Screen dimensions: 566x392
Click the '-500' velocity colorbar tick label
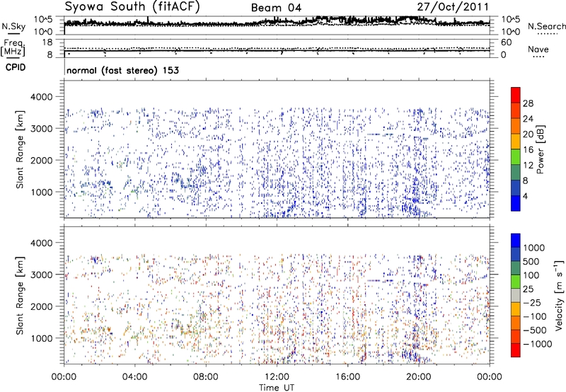[x=535, y=330]
